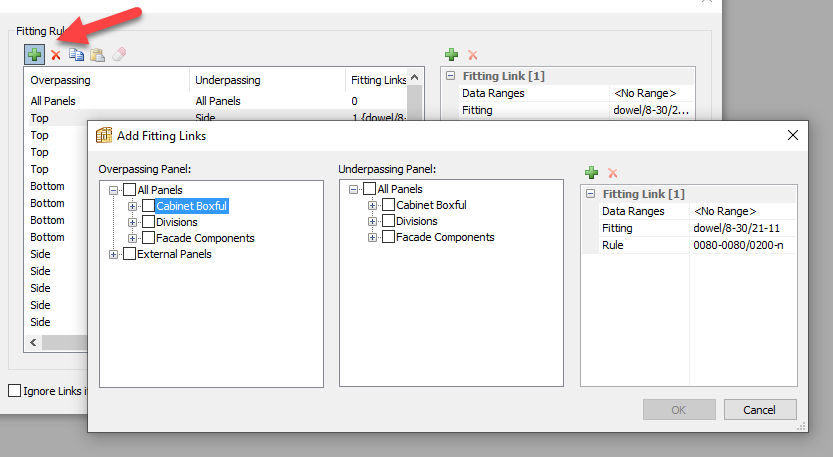Image resolution: width=833 pixels, height=457 pixels.
Task: Click the green plus icon in Fitting Rules toolbar
Action: point(35,54)
